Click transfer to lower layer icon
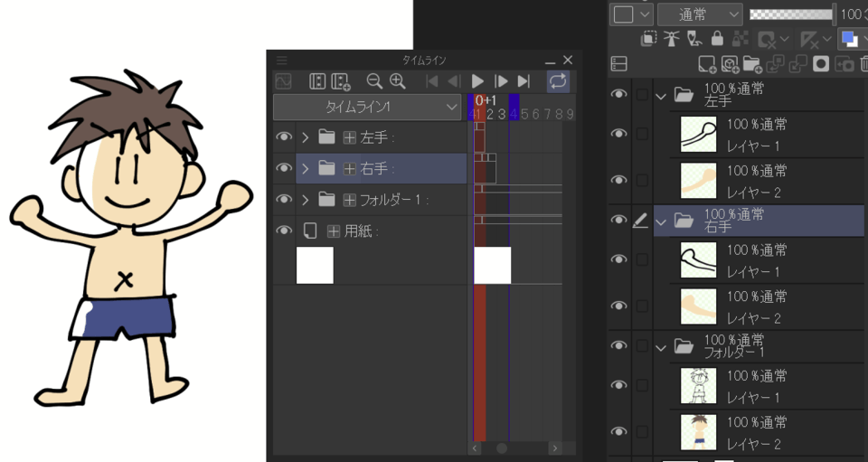Image resolution: width=868 pixels, height=462 pixels. [x=776, y=64]
